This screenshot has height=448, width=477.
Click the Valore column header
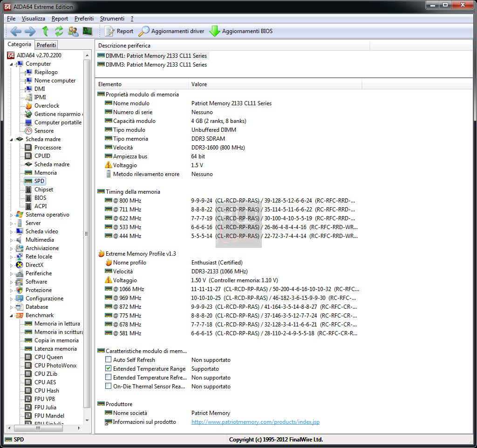point(275,84)
